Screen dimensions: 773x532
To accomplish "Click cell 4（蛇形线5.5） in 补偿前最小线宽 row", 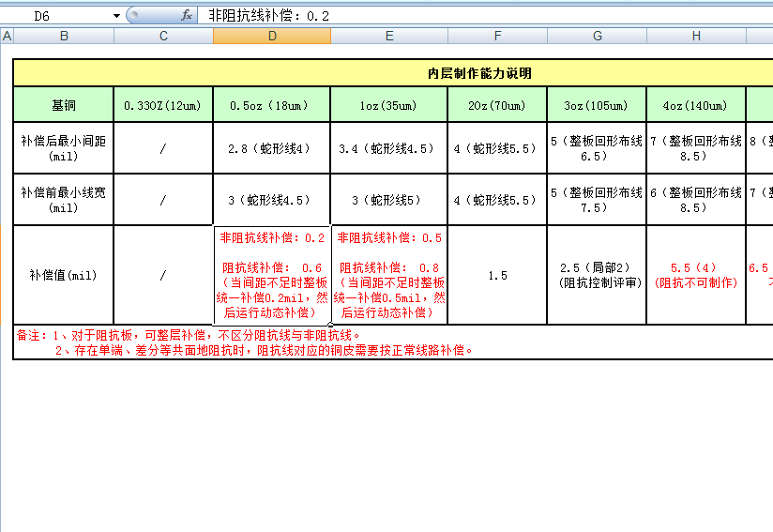I will point(497,200).
